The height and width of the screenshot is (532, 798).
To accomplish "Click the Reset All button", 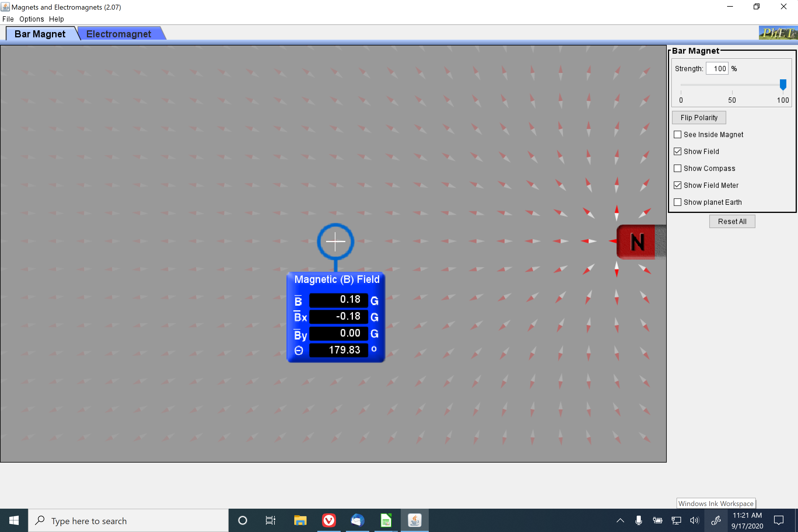I will (x=732, y=222).
